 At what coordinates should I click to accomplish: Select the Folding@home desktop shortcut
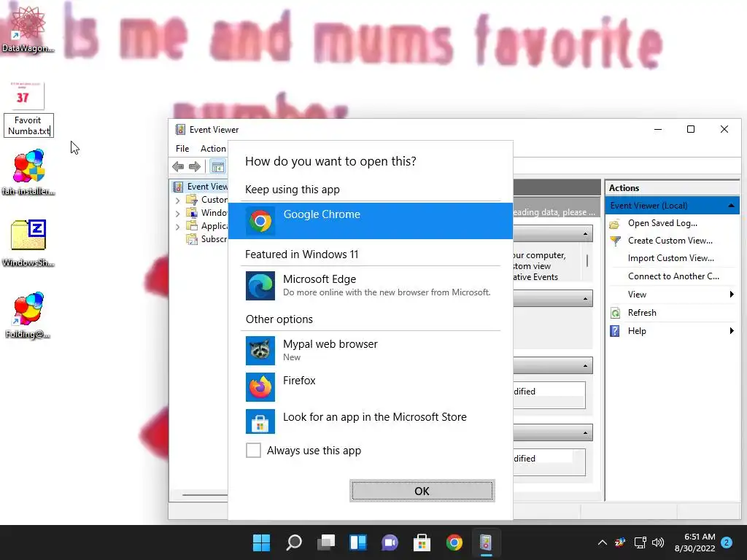(28, 315)
